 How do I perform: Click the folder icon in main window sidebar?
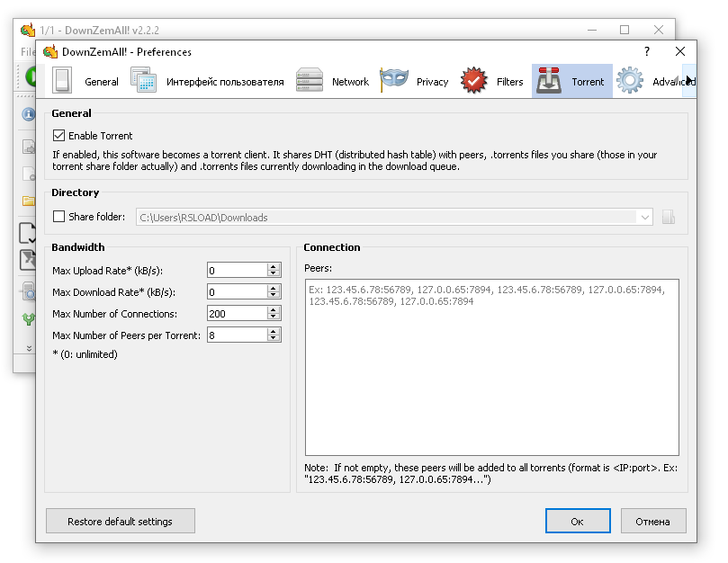(29, 201)
